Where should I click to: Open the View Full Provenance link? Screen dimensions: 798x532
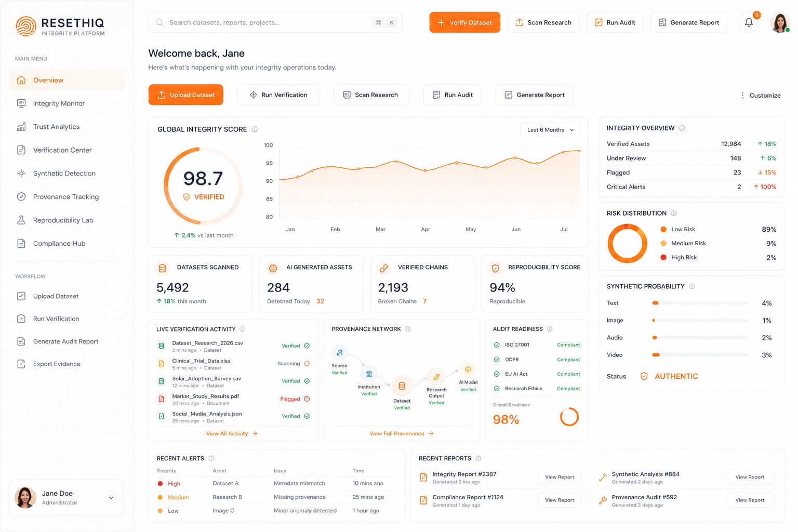402,434
